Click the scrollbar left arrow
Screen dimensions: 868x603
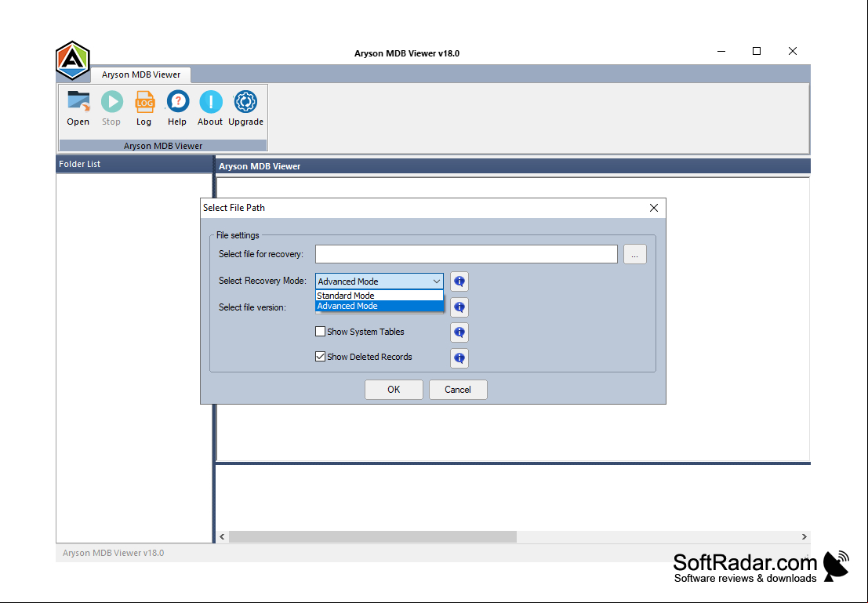click(x=222, y=536)
